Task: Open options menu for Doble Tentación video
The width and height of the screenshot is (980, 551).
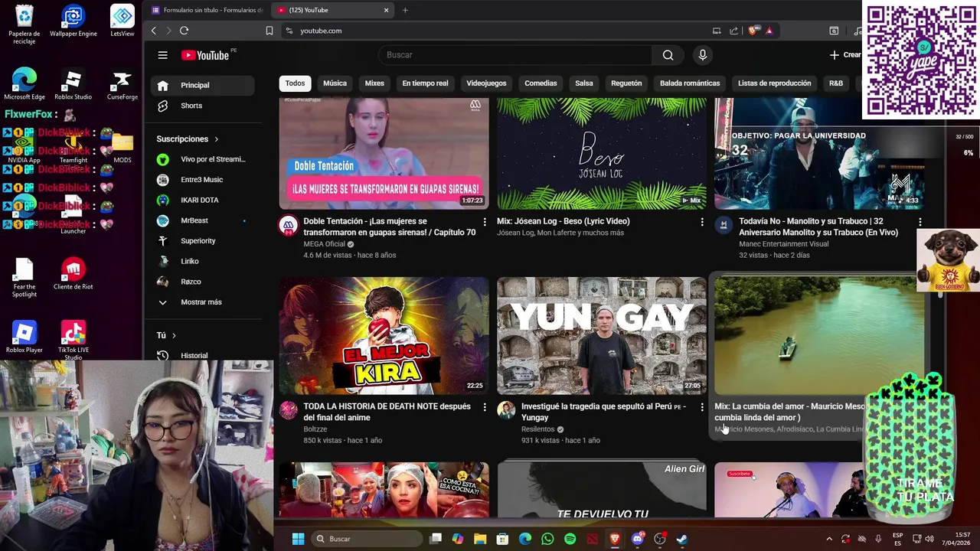Action: (x=484, y=222)
